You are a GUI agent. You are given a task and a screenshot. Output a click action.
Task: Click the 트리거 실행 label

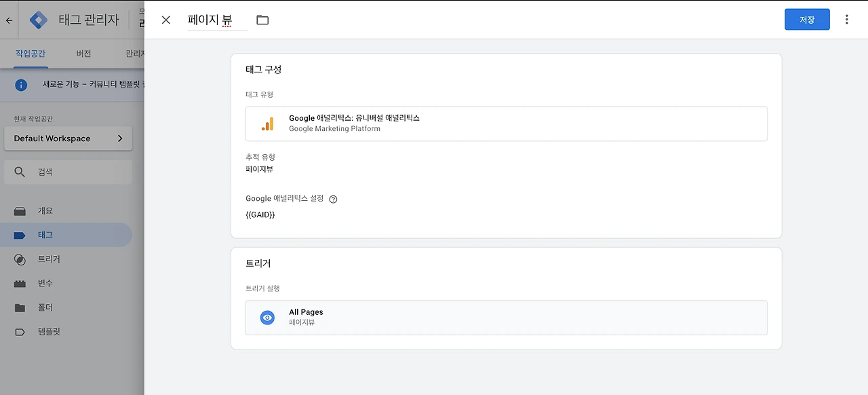pyautogui.click(x=262, y=288)
